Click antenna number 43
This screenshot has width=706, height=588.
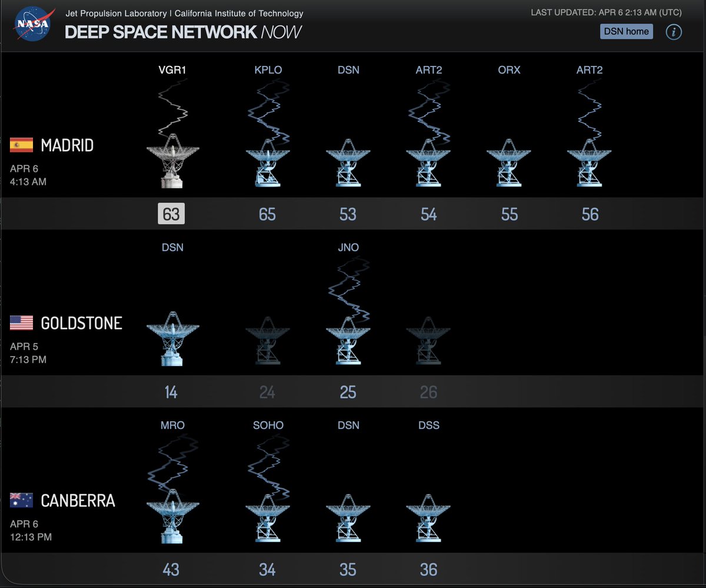171,570
